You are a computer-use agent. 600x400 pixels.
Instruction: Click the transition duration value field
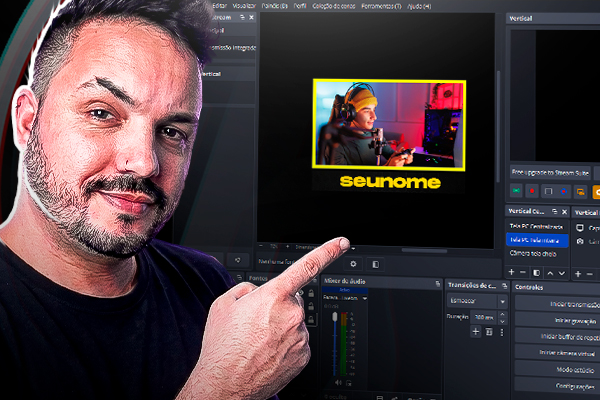[484, 317]
